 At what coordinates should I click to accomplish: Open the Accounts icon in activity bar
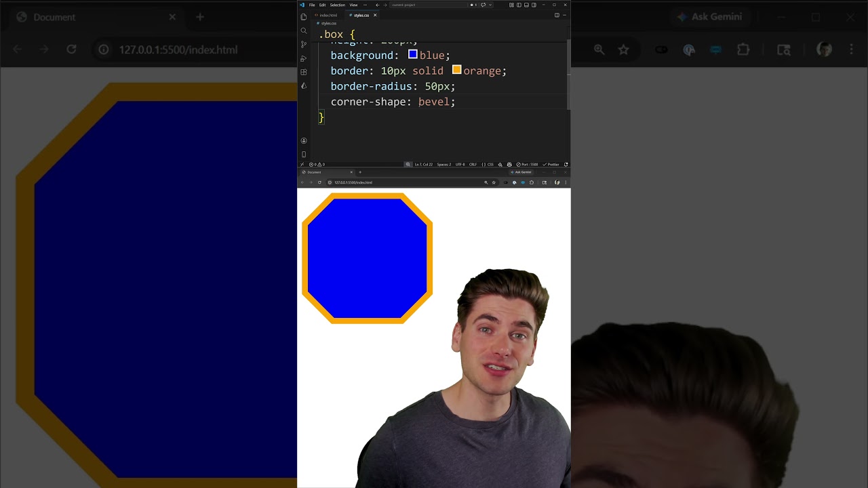304,140
